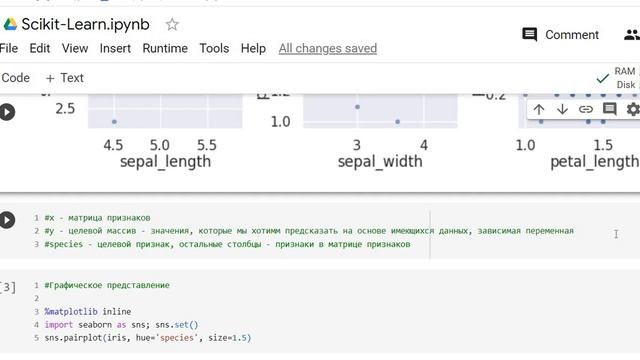Open the Insert menu
This screenshot has height=360, width=640.
pyautogui.click(x=115, y=48)
